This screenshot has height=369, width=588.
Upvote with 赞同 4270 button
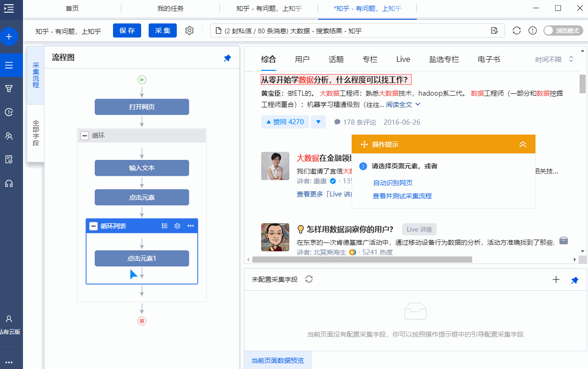pyautogui.click(x=285, y=122)
